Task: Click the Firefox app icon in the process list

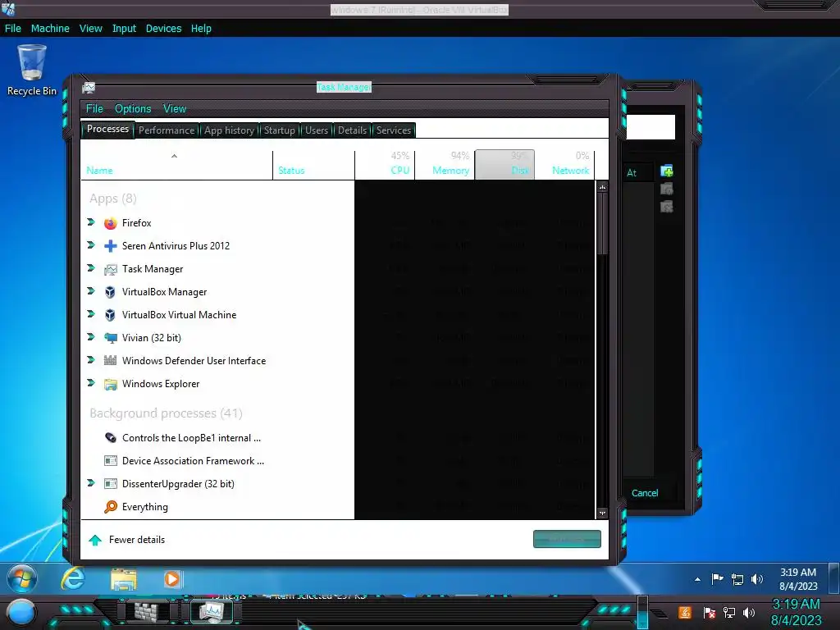Action: coord(111,223)
